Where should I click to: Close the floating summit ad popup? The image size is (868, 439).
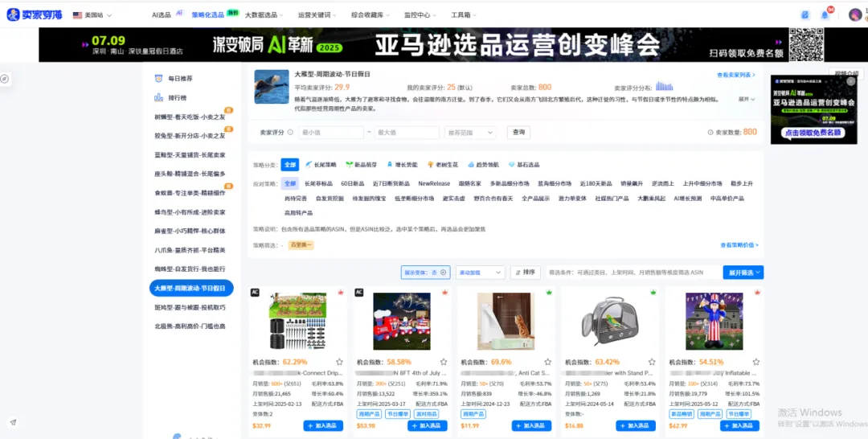(851, 81)
